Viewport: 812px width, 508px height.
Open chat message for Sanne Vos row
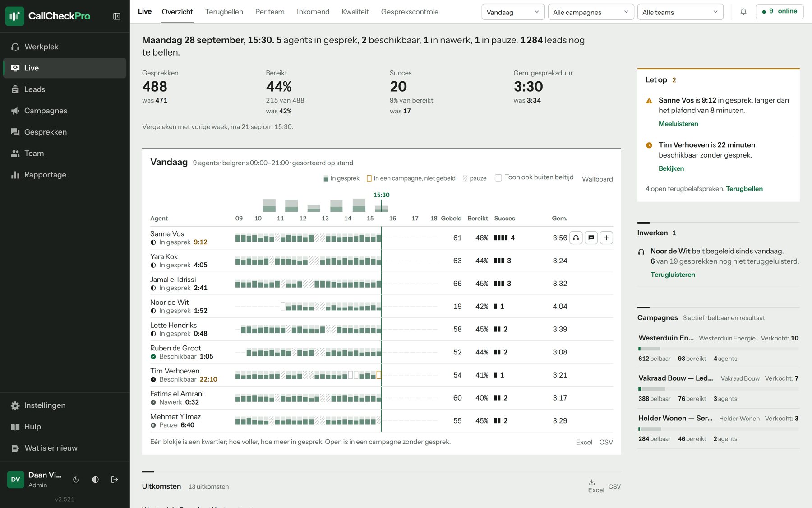tap(591, 238)
